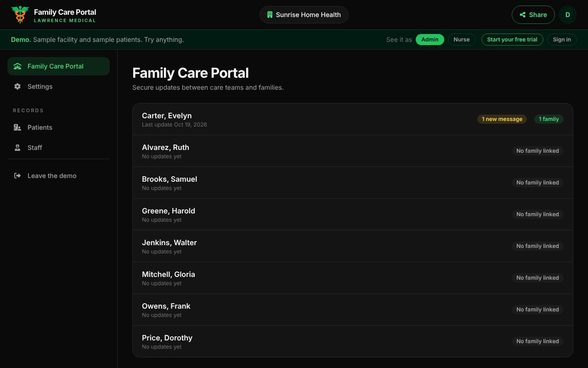The height and width of the screenshot is (368, 588).
Task: Switch view to Nurse role
Action: click(462, 40)
